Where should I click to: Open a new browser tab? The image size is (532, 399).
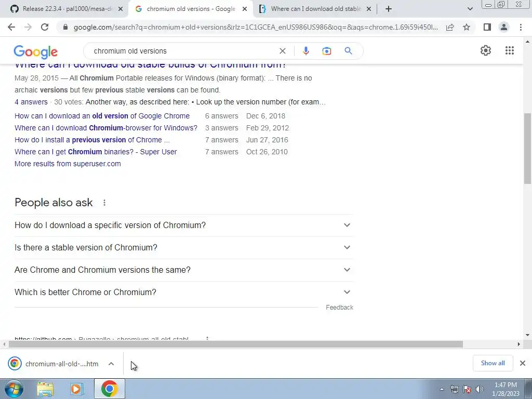click(x=389, y=9)
